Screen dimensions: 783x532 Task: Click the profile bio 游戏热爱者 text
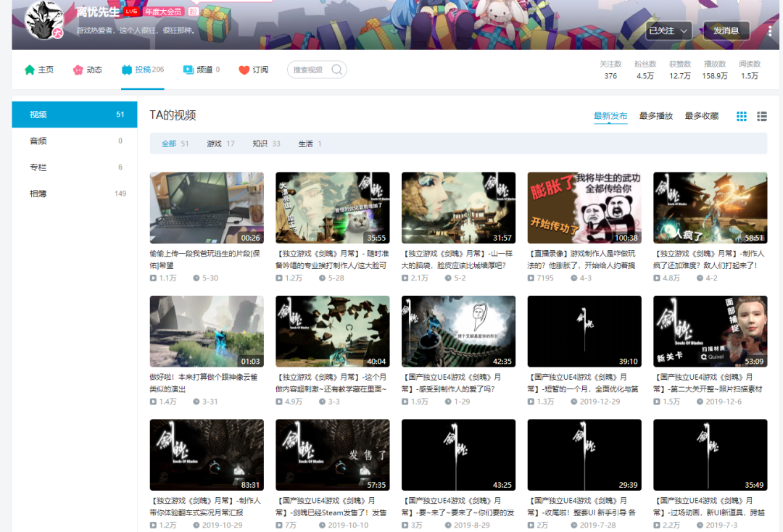click(x=136, y=30)
